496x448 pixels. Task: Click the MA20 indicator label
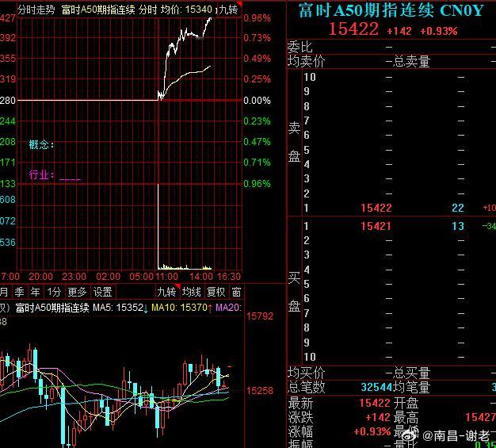[228, 308]
